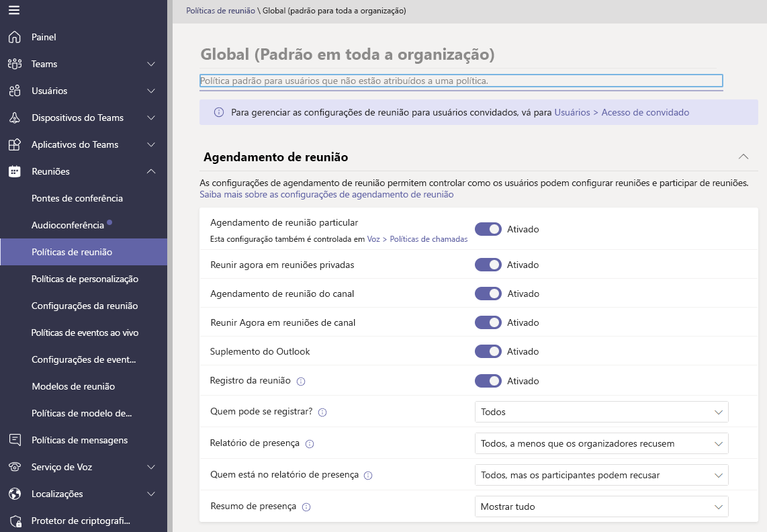Toggle off Suplemento do Outlook
This screenshot has width=767, height=532.
(488, 351)
